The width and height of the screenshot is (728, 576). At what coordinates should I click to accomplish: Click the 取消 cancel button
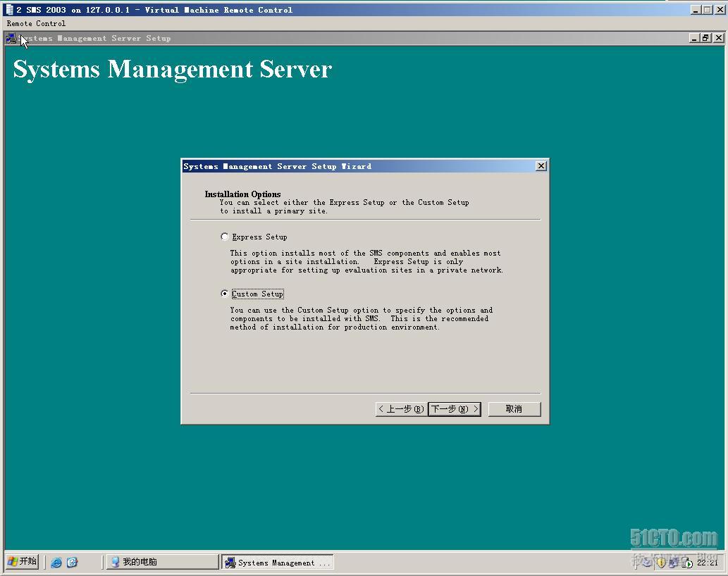pos(514,409)
